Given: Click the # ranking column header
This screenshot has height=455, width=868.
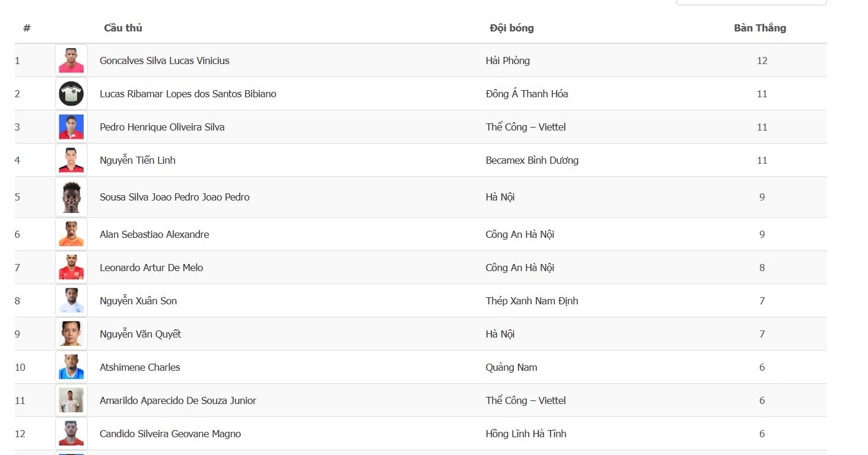Looking at the screenshot, I should [27, 28].
